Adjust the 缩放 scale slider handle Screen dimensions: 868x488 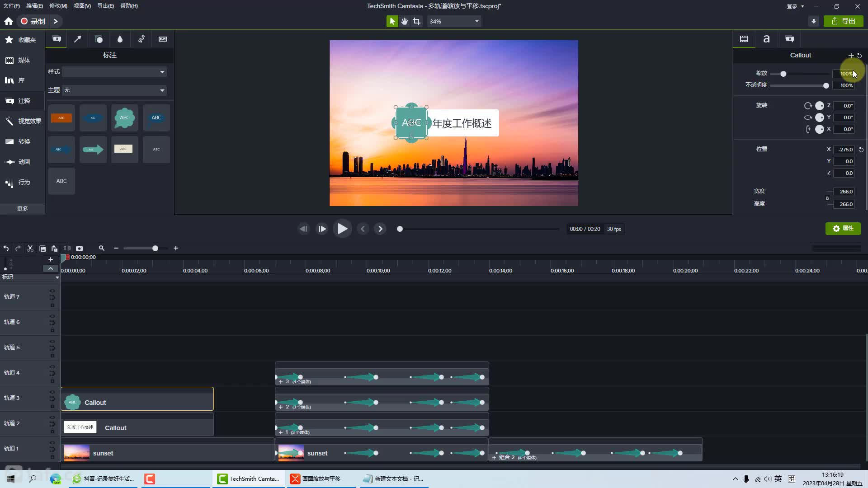click(x=783, y=74)
